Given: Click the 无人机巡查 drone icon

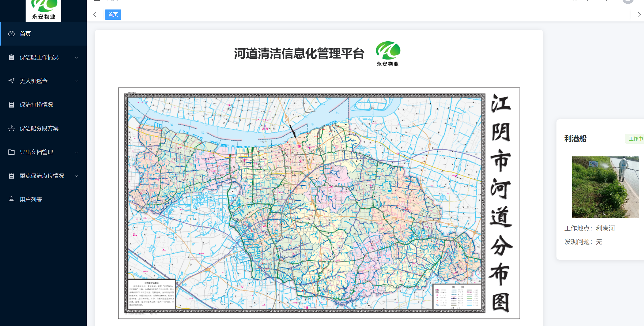Looking at the screenshot, I should click(11, 81).
